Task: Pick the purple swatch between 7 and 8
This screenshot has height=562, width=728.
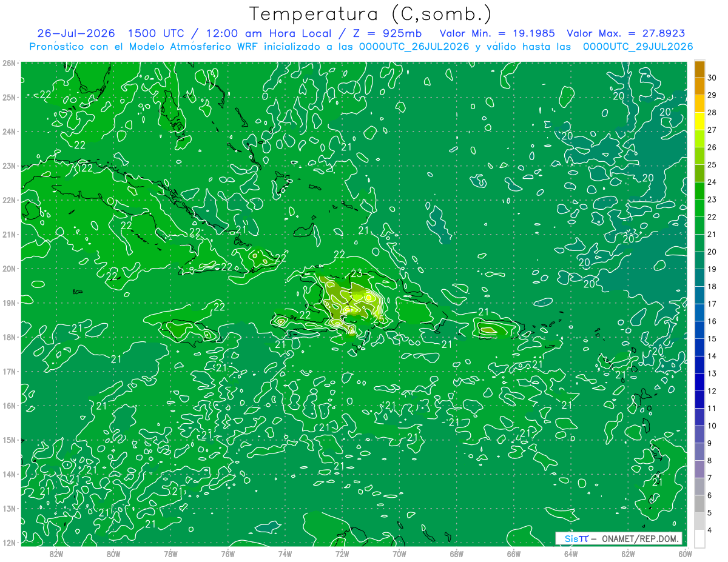Action: click(699, 469)
